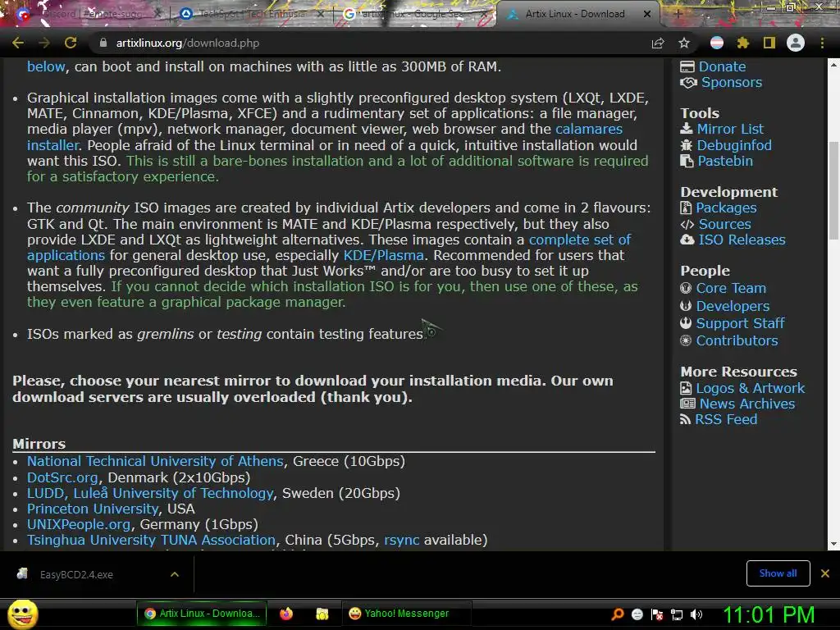This screenshot has width=840, height=630.
Task: Click the ISO Releases cloud download icon
Action: point(687,240)
